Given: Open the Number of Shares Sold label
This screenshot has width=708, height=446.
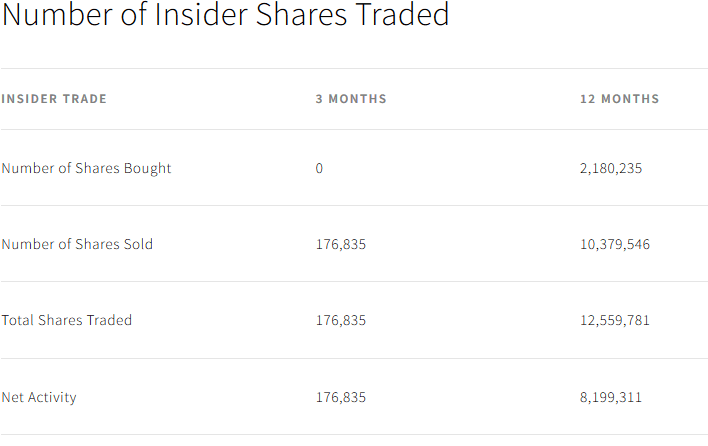Looking at the screenshot, I should coord(78,244).
